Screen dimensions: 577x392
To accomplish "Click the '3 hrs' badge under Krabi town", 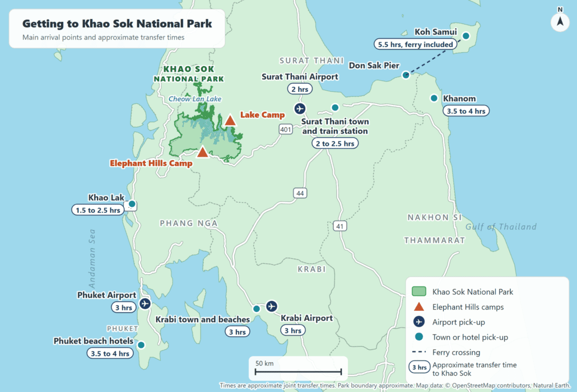I will point(238,332).
